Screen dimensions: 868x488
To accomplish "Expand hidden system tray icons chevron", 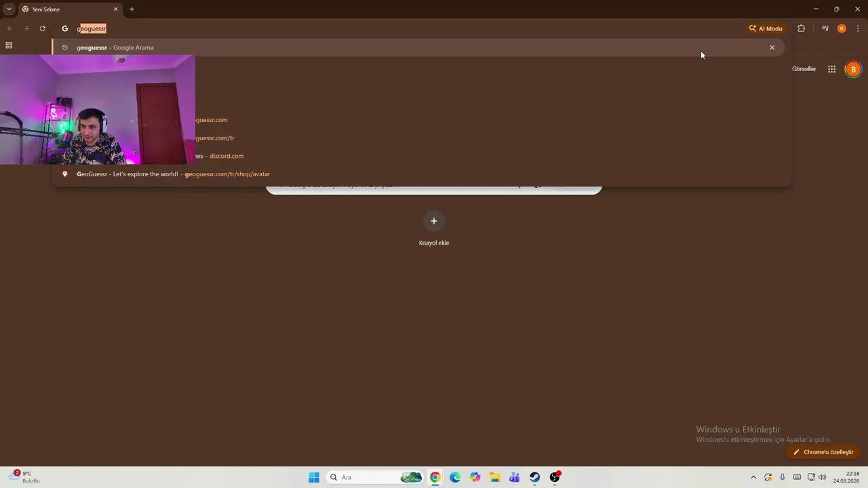I will point(753,477).
